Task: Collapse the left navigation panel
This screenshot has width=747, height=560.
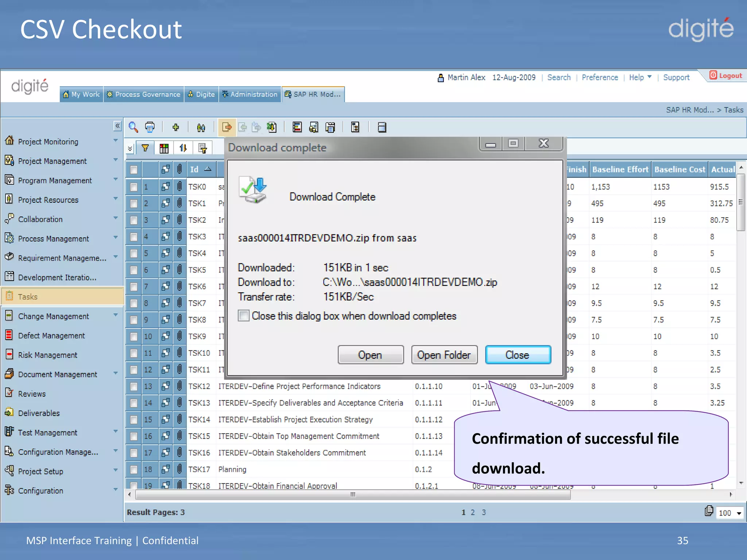Action: (117, 126)
